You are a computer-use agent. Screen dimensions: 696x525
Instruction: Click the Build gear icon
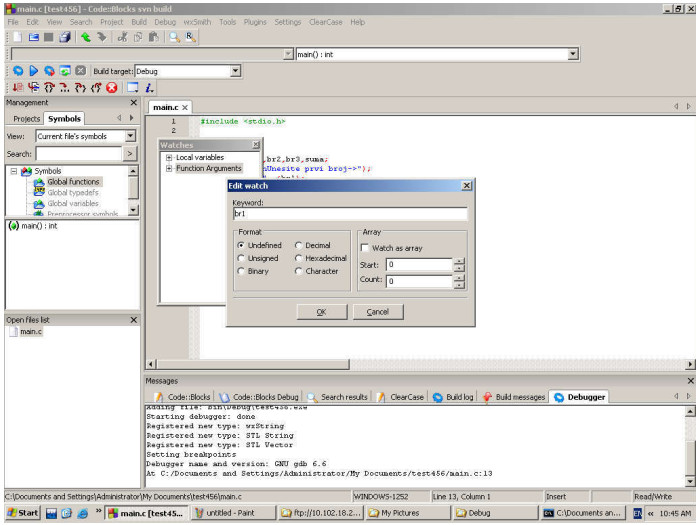click(x=19, y=71)
